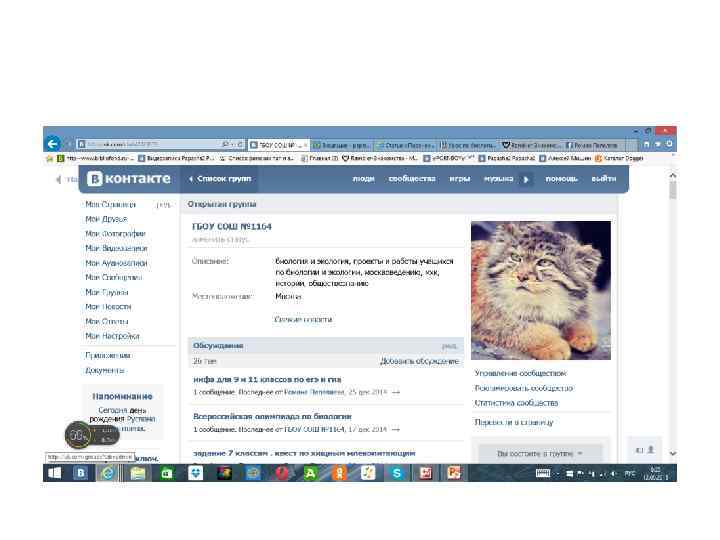Open 'Мои Аудиозаписи' in sidebar
The height and width of the screenshot is (540, 720).
tap(116, 263)
